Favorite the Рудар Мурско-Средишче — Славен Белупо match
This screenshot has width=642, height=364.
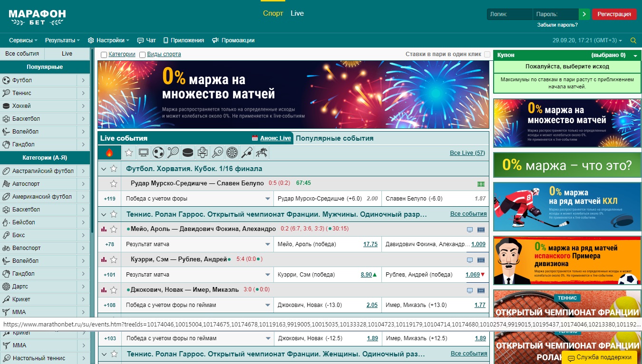[114, 183]
